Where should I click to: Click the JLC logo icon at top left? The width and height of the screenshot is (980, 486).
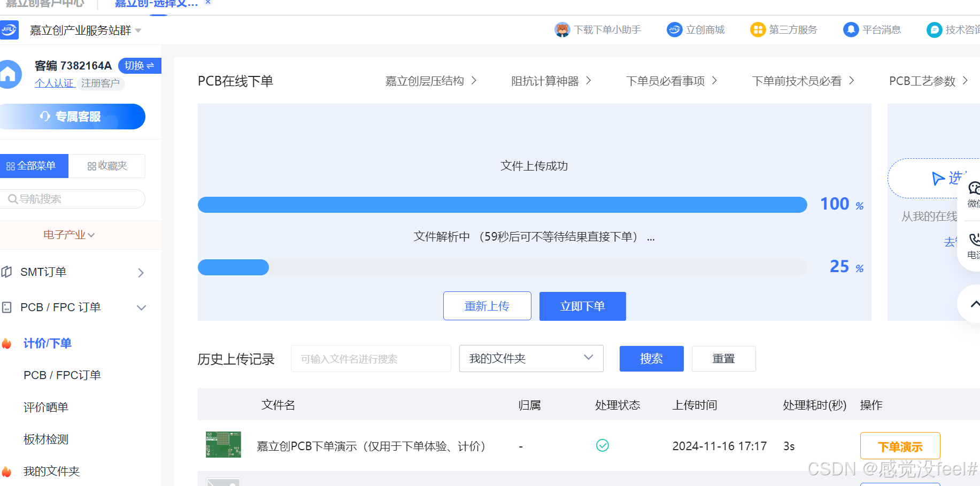[9, 30]
